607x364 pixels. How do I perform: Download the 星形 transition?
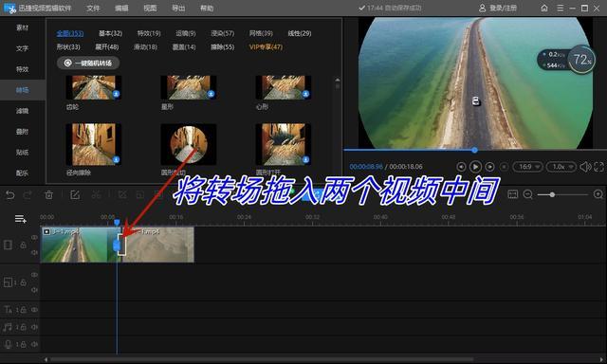211,94
